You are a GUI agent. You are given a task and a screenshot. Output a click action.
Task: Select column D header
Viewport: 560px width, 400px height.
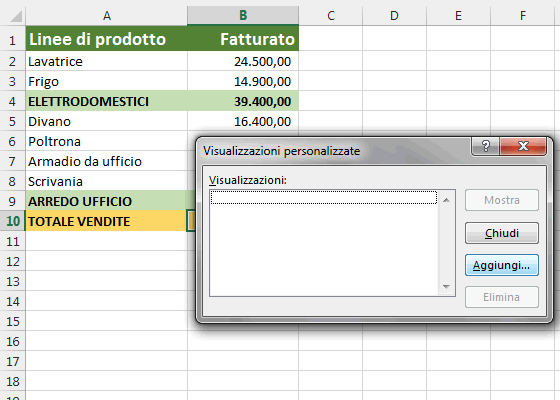point(394,15)
